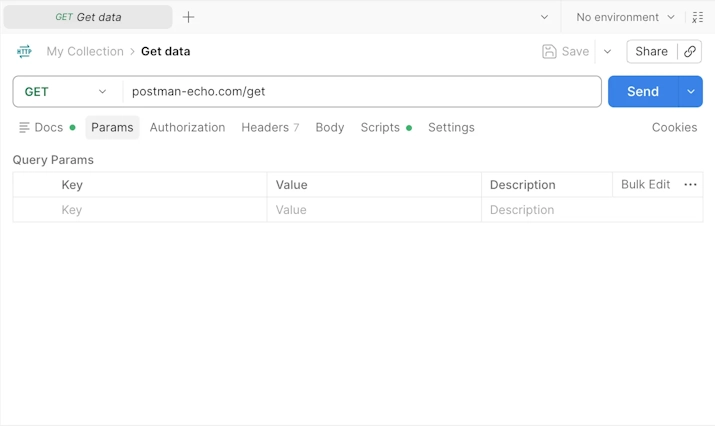Click the empty Value input cell
The width and height of the screenshot is (715, 426).
[374, 210]
